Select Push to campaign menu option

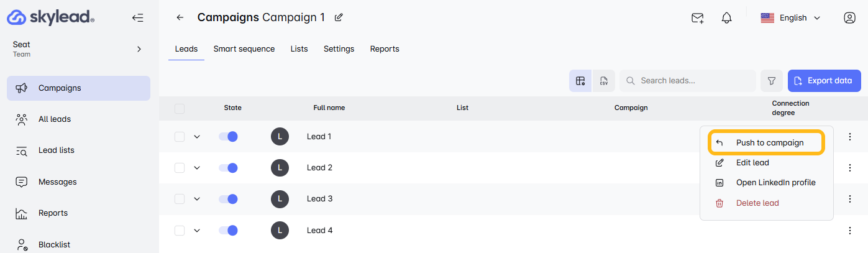(x=769, y=143)
